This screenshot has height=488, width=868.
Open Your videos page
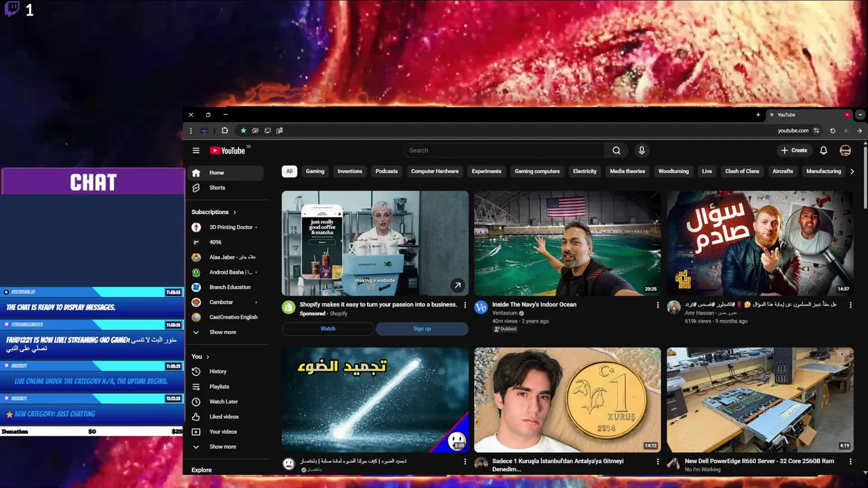pos(225,432)
